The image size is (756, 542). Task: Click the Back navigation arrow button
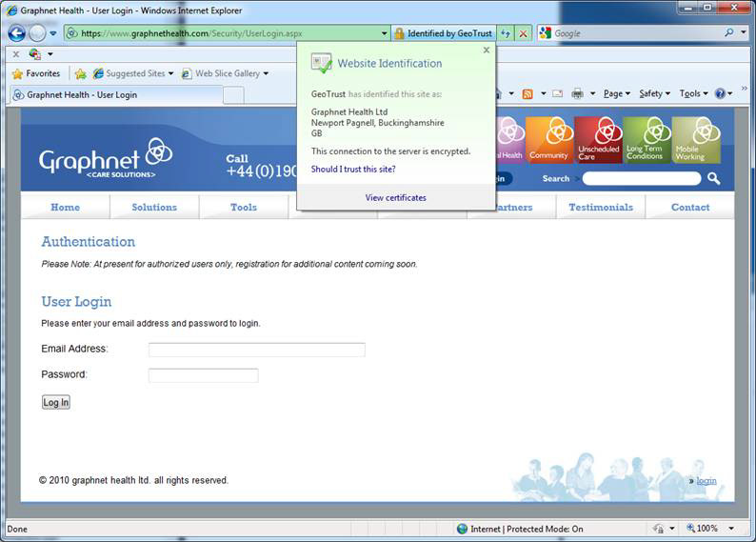click(x=16, y=32)
